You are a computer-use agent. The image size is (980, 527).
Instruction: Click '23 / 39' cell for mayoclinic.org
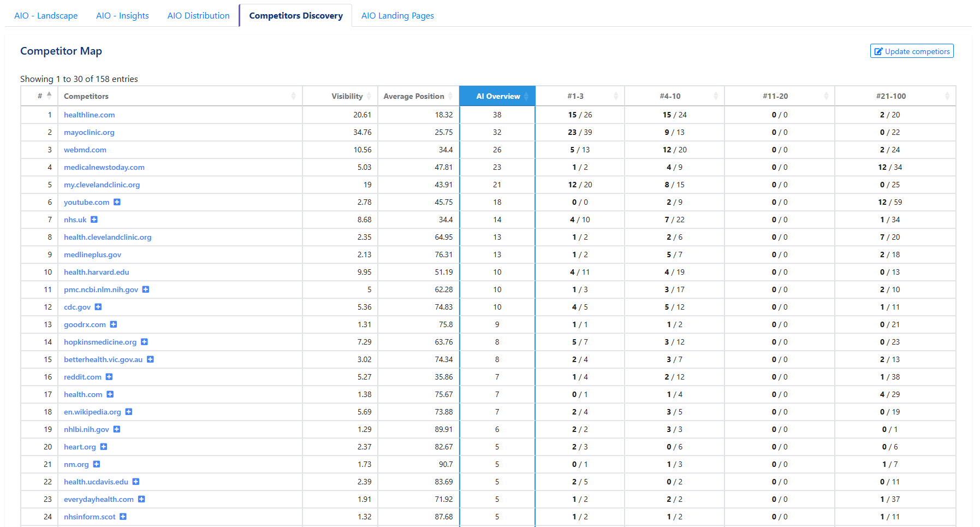tap(580, 132)
